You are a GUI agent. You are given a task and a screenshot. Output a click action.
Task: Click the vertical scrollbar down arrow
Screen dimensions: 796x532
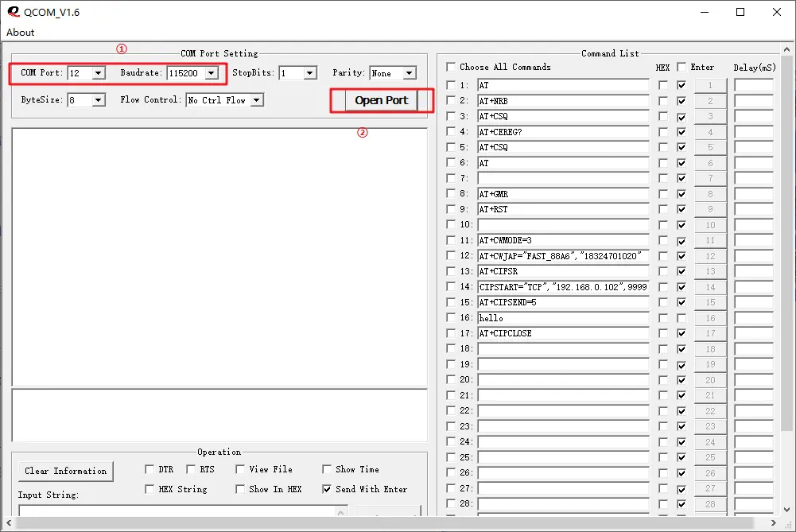click(787, 509)
